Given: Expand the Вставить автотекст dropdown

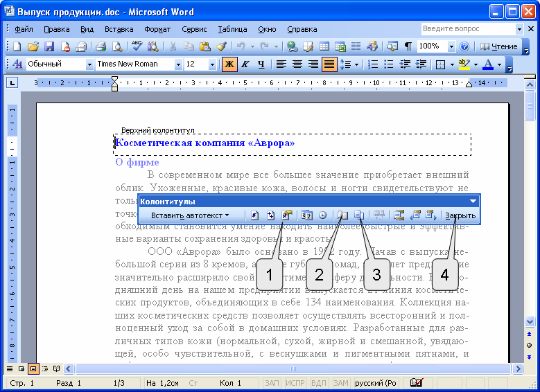Looking at the screenshot, I should (190, 215).
